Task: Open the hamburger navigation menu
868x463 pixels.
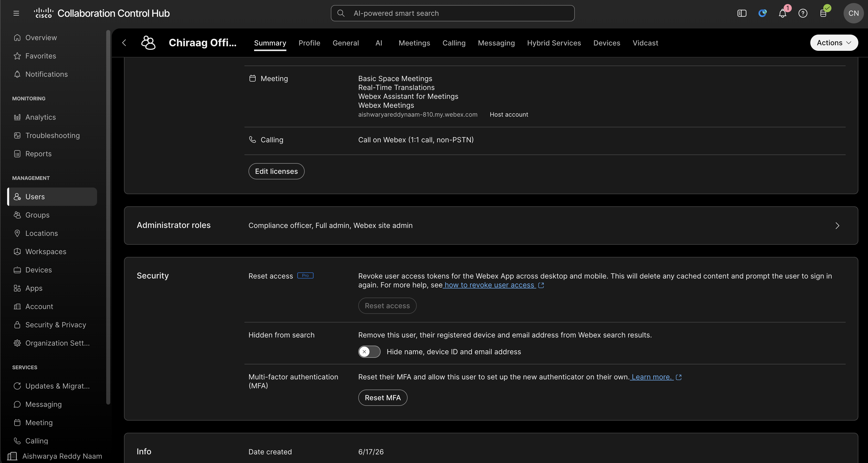Action: 16,13
